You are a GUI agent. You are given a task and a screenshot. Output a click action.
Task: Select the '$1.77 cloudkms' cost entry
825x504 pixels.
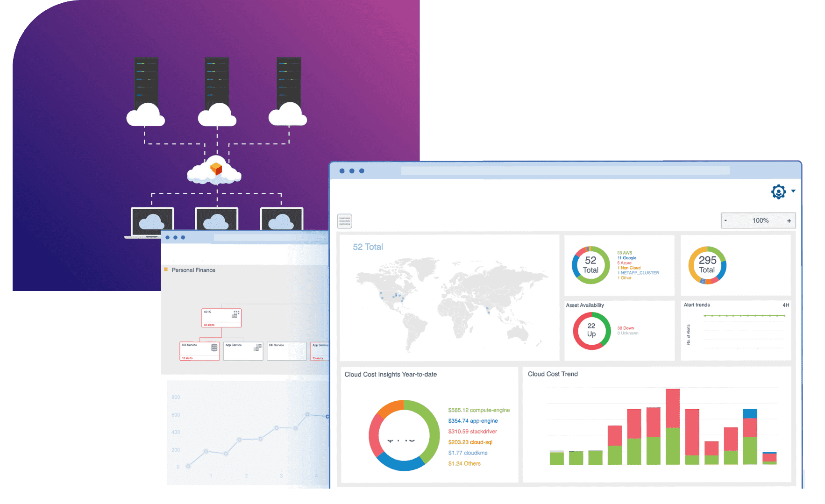468,453
